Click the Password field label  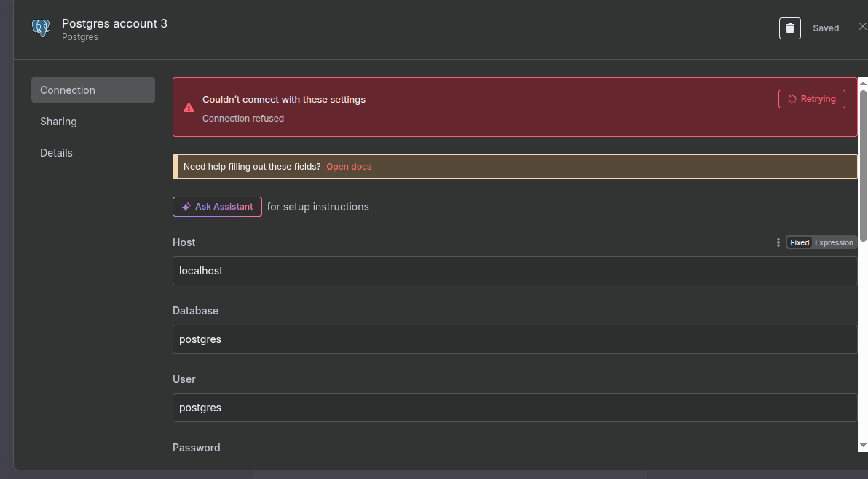(197, 448)
